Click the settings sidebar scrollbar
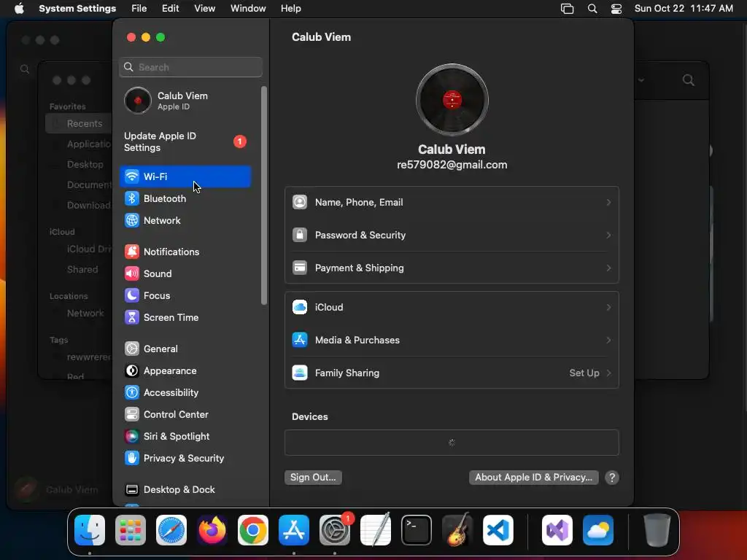Viewport: 747px width, 560px height. (x=264, y=195)
